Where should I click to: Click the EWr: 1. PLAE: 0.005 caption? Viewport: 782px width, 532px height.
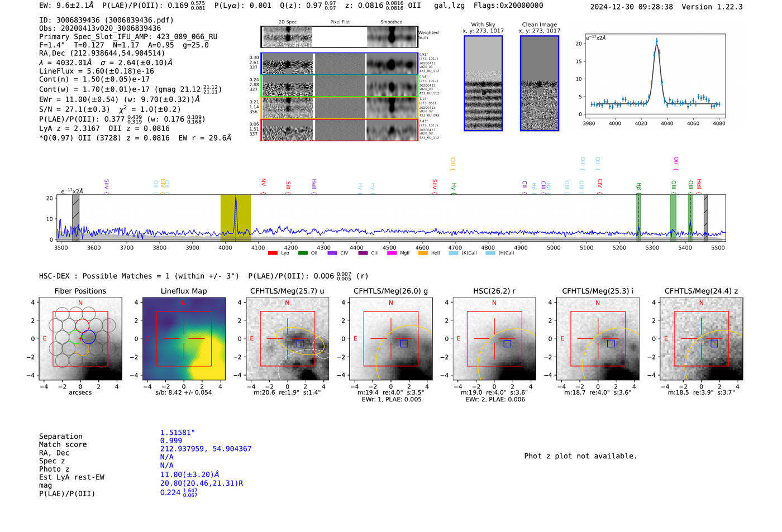392,399
